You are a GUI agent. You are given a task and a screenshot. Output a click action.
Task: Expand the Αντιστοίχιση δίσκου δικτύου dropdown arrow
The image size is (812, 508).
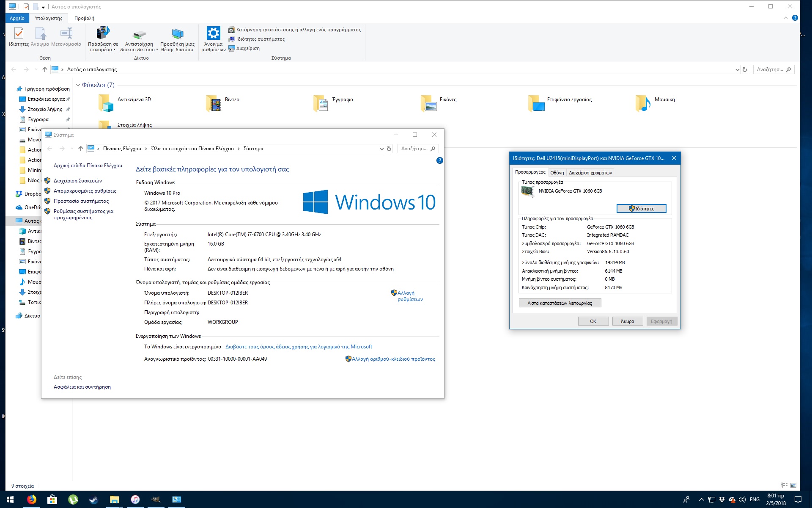pyautogui.click(x=157, y=50)
